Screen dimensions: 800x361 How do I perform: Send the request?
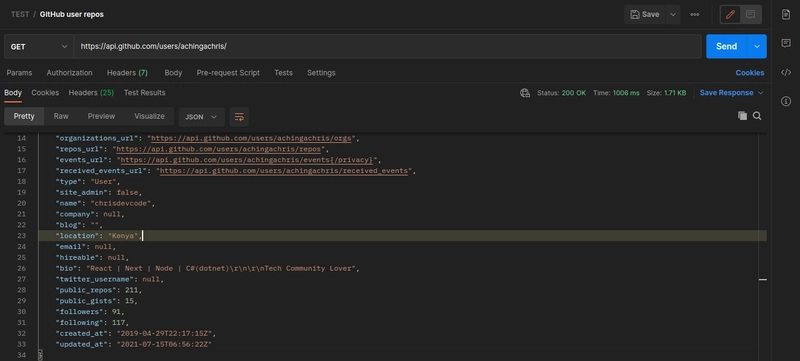[x=726, y=46]
